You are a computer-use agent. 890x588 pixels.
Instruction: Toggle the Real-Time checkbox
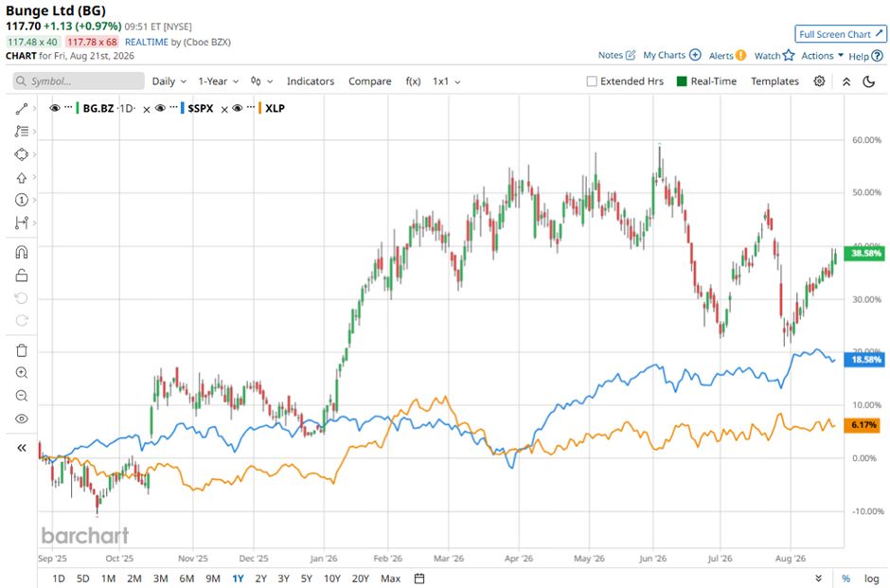coord(682,81)
